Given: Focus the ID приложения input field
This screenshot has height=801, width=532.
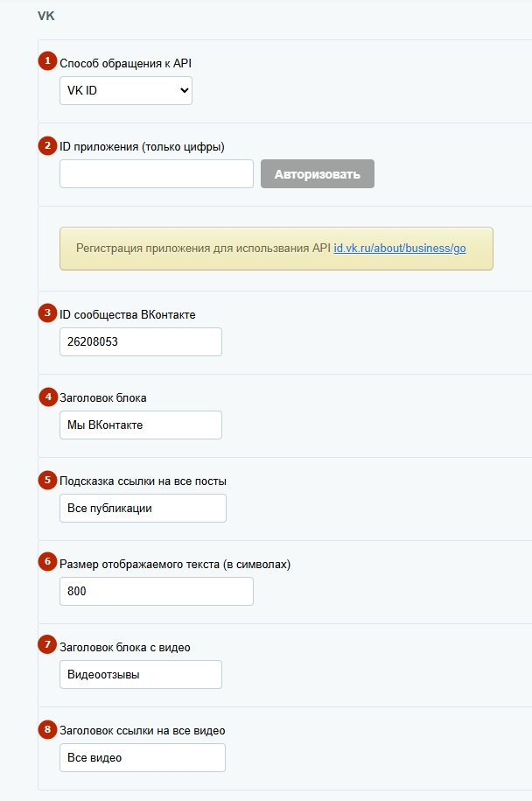Looking at the screenshot, I should point(156,173).
